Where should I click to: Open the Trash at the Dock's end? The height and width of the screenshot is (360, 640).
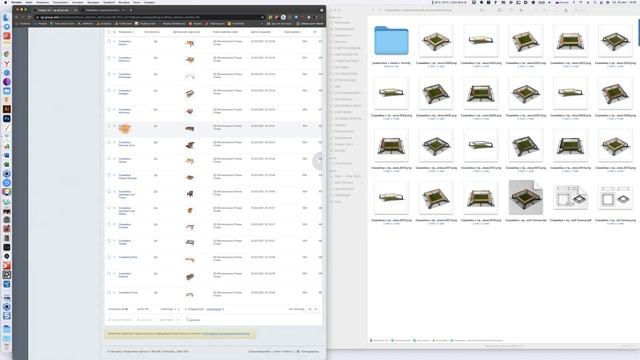(7, 347)
